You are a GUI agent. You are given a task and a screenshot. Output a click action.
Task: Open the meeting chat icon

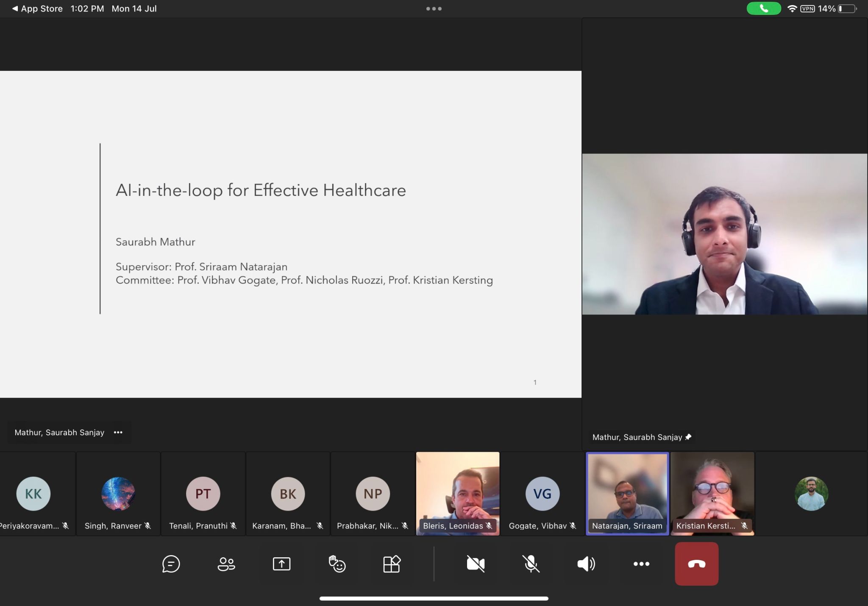tap(171, 564)
